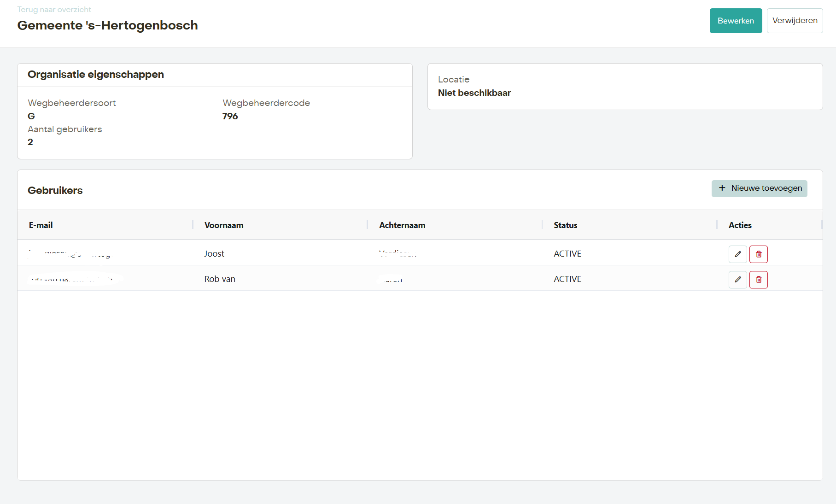This screenshot has width=836, height=504.
Task: Click the Wegbeheerdersoort label
Action: click(71, 103)
